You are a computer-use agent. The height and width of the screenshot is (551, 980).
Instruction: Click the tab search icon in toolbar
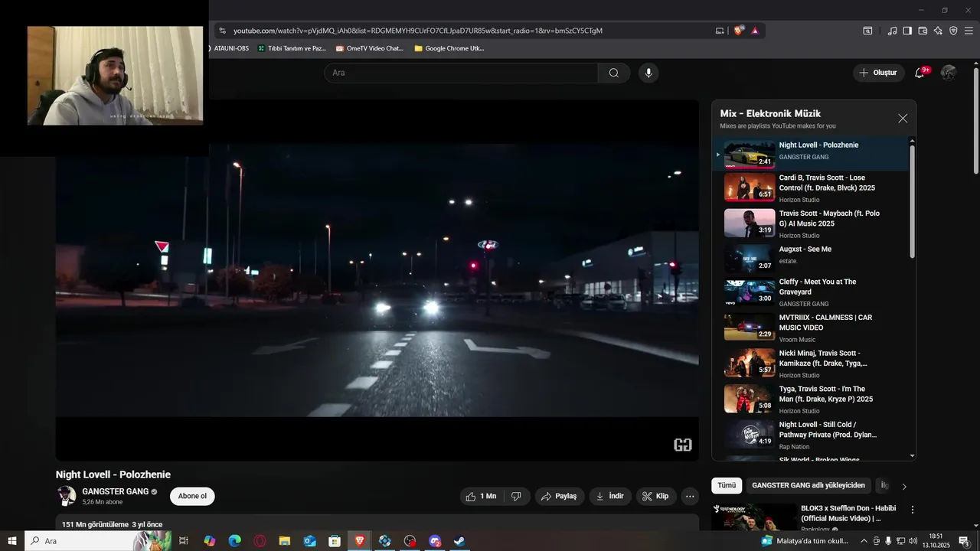coord(867,31)
